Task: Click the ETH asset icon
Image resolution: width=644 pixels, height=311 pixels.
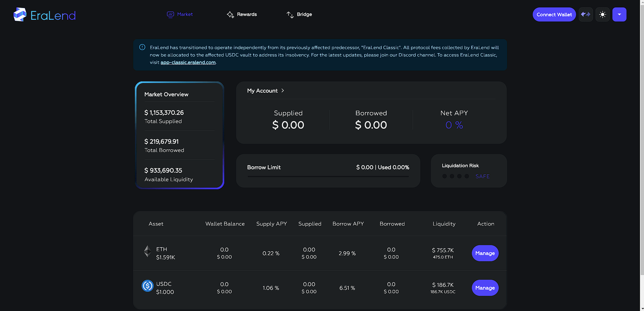Action: coord(147,251)
